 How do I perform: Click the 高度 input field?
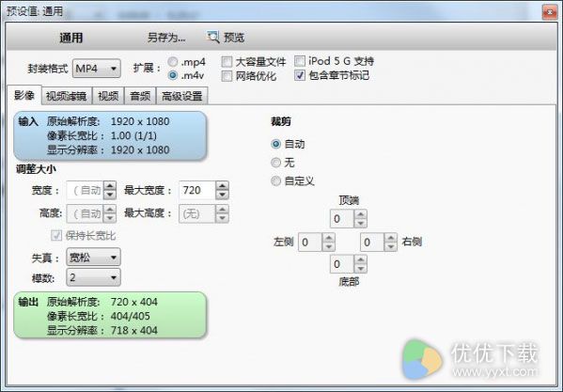click(x=86, y=214)
